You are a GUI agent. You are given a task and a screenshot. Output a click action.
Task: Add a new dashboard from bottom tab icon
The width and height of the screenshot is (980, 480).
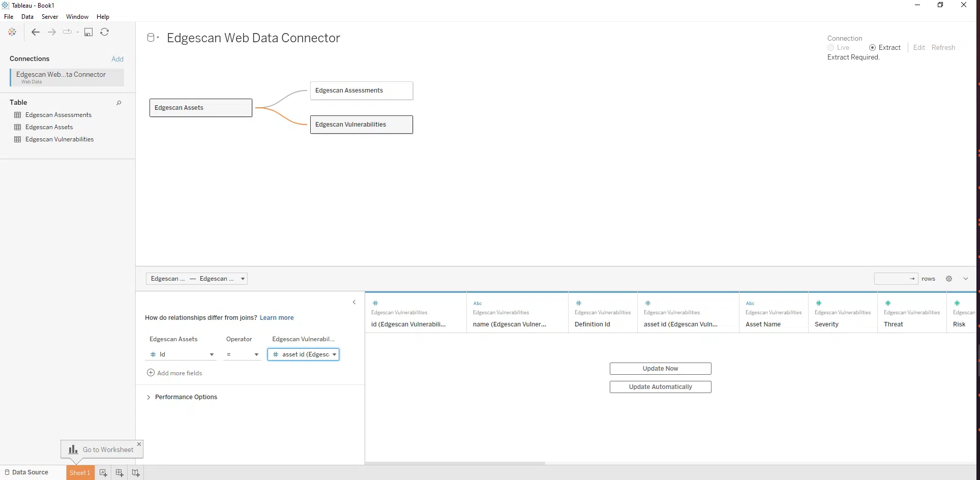click(120, 473)
